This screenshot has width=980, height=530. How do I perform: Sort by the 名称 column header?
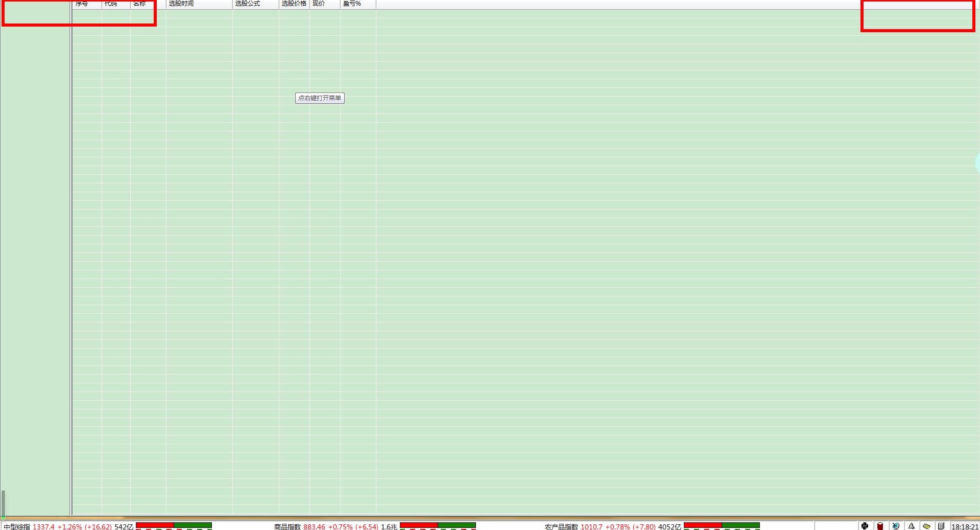148,4
